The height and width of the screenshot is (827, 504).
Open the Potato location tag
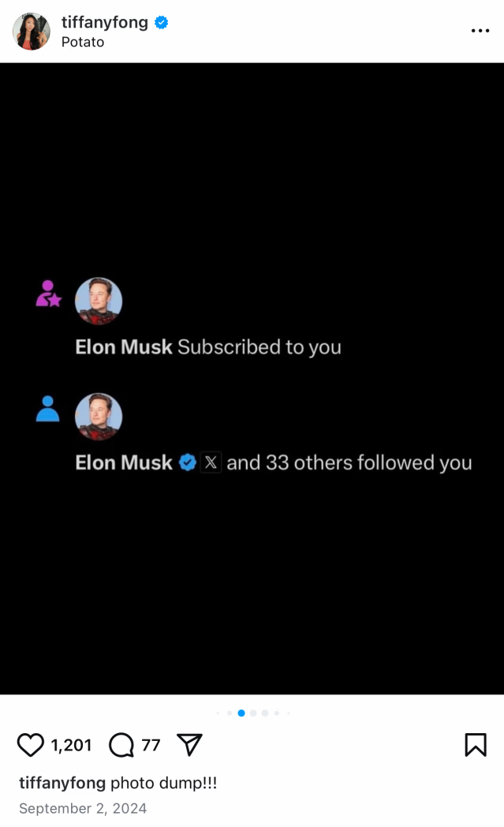click(x=83, y=42)
